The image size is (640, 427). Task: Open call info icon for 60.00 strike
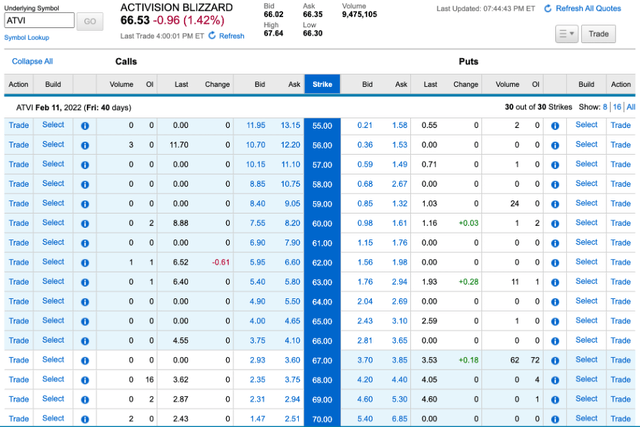pos(85,224)
